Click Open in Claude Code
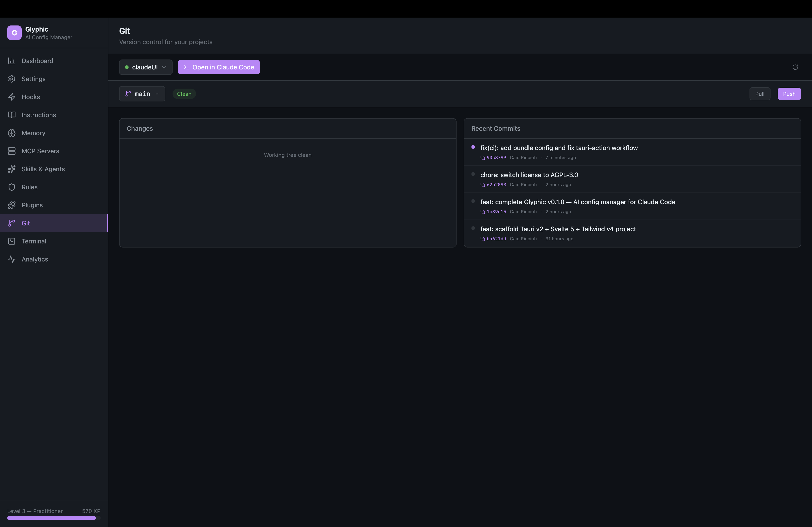Image resolution: width=812 pixels, height=527 pixels. pos(219,67)
